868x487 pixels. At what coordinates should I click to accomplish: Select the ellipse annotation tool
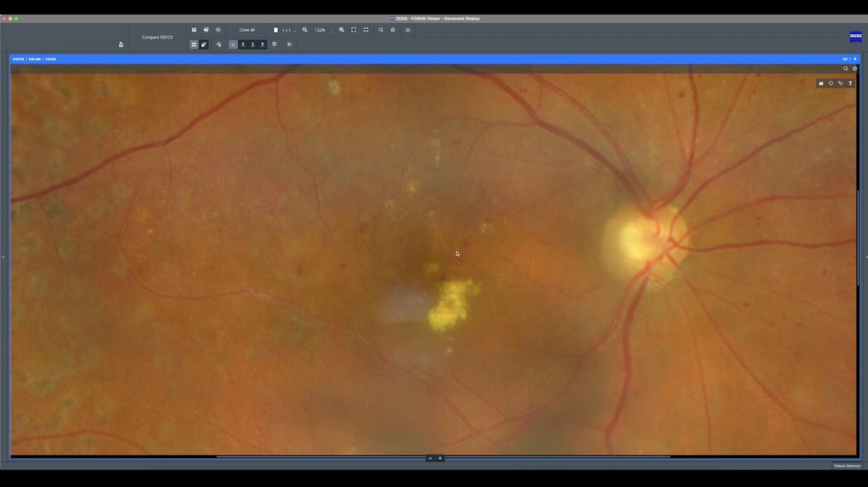[x=831, y=83]
